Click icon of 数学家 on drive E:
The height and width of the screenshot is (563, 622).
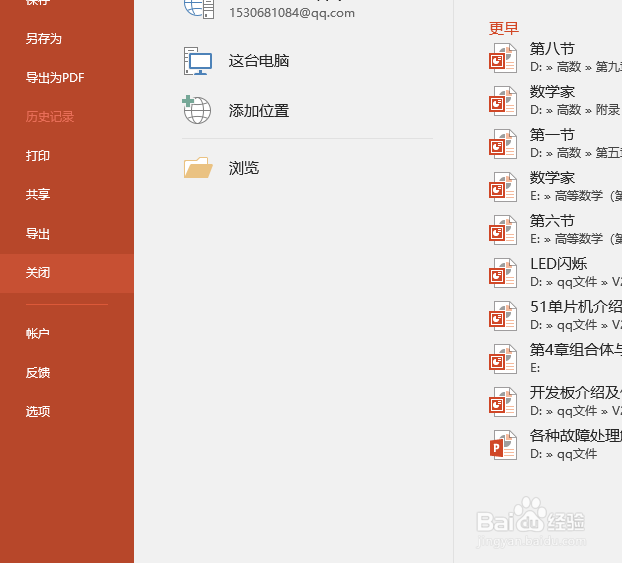pyautogui.click(x=503, y=187)
